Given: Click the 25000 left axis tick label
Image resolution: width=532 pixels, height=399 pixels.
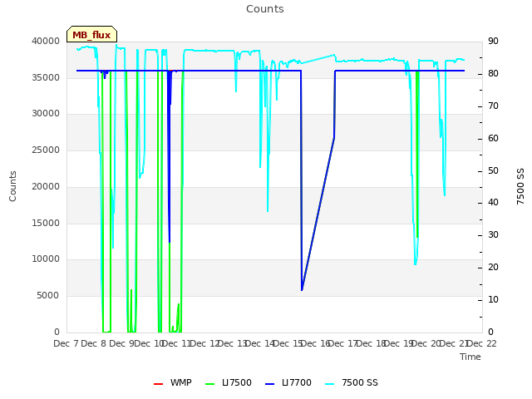Looking at the screenshot, I should click(46, 150).
